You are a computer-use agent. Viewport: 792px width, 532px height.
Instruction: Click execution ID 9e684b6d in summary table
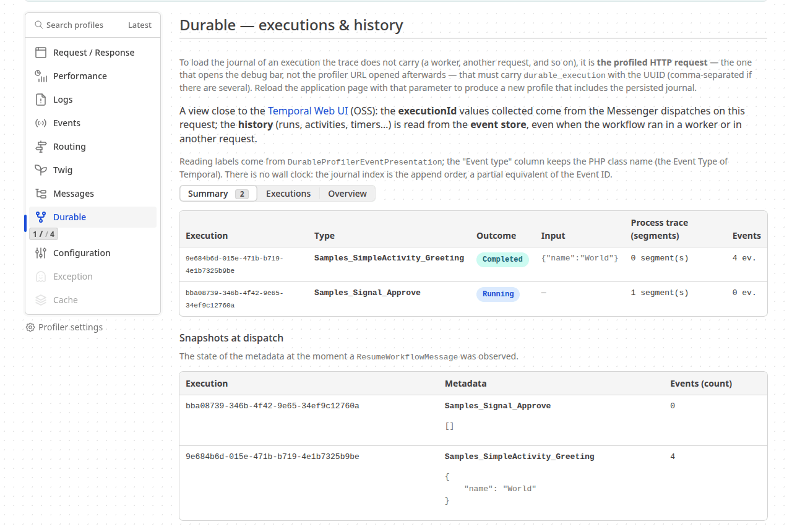pos(235,264)
